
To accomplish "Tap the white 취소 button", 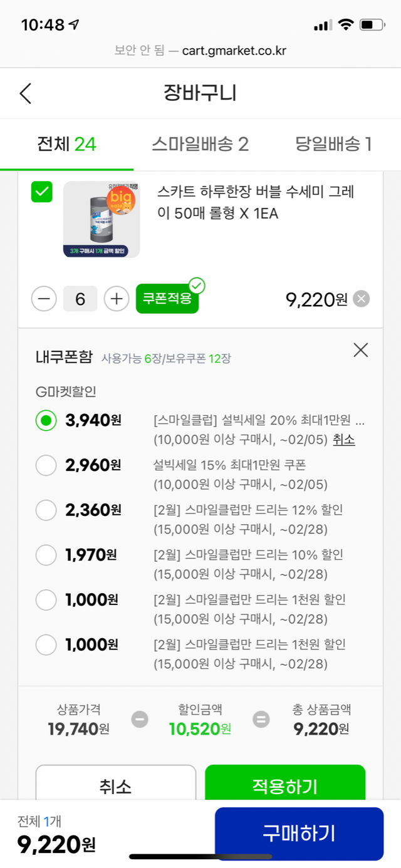I will click(x=116, y=786).
